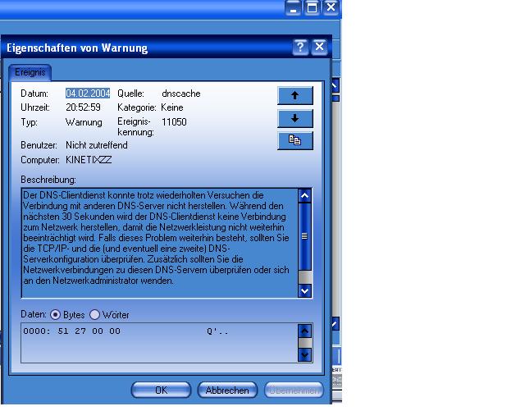Click the source value dnscache
Viewport: 525px width, 420px height.
click(181, 94)
